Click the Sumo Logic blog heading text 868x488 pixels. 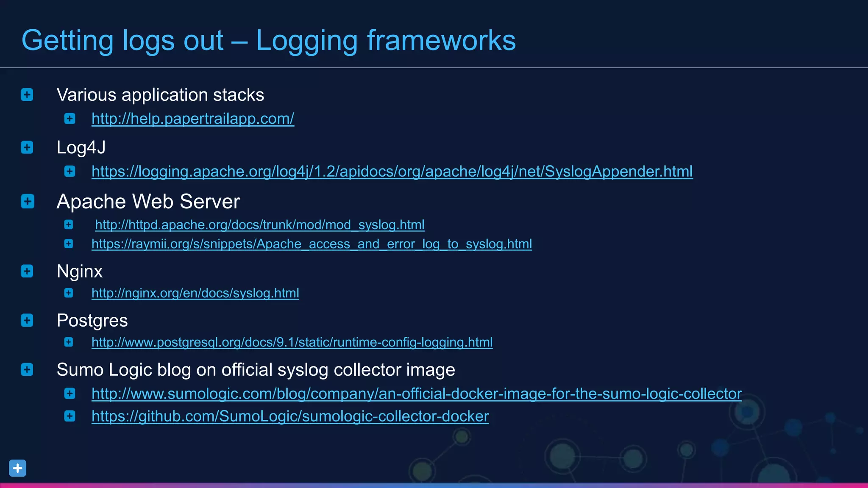point(256,370)
